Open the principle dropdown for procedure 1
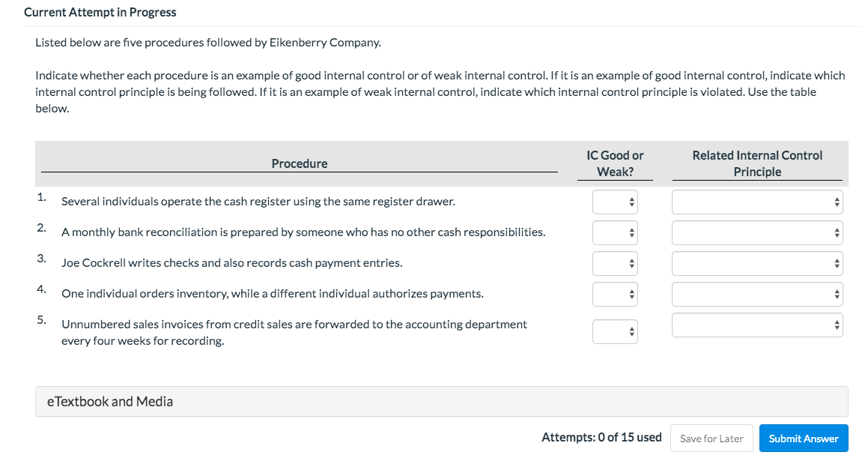Screen dimensions: 868x476 (x=756, y=201)
